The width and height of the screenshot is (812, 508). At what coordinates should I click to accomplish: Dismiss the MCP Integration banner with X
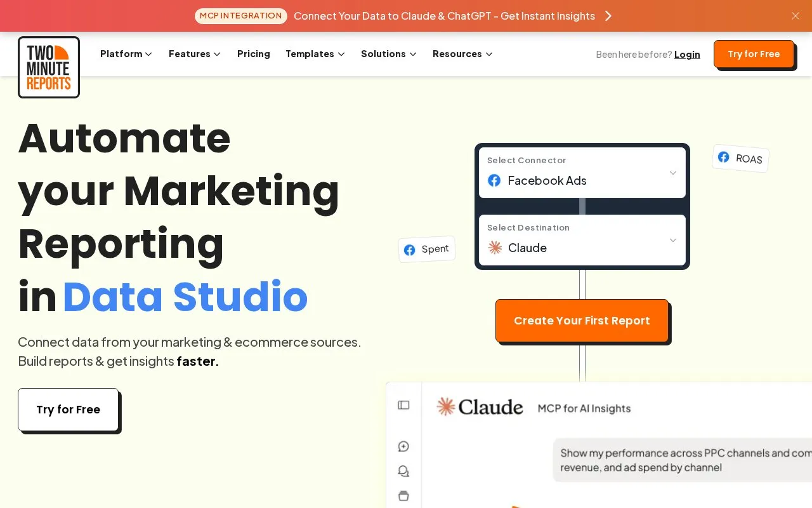(x=796, y=16)
